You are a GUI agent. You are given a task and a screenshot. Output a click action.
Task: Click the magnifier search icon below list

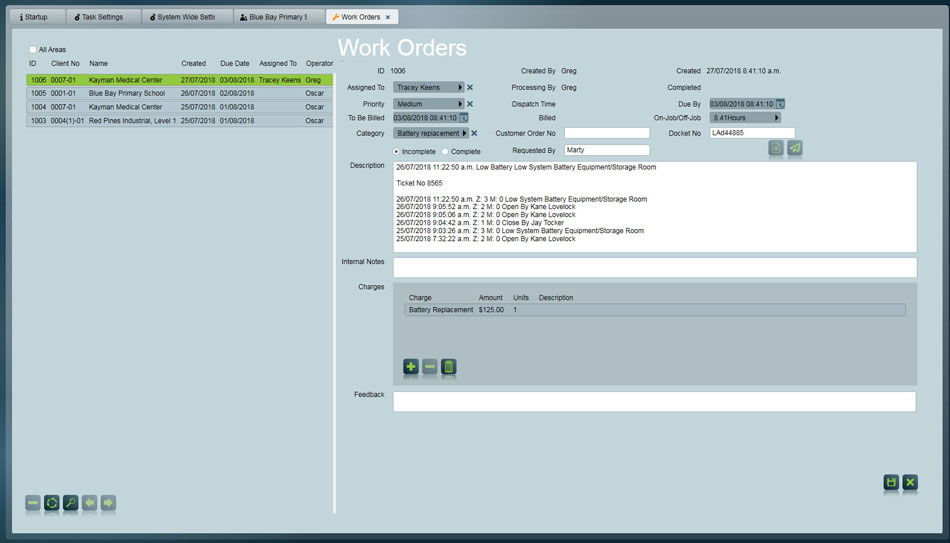click(x=71, y=503)
